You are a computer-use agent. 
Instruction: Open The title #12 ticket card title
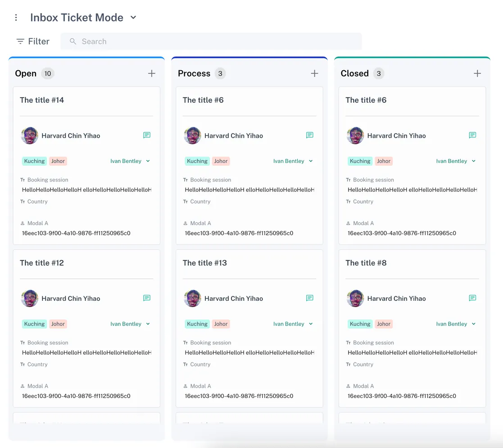point(42,263)
